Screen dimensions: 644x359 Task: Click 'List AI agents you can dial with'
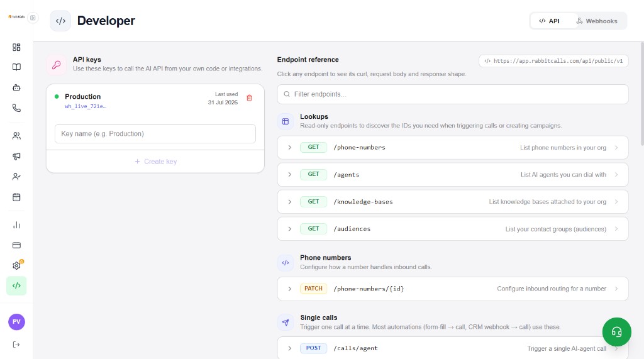563,175
